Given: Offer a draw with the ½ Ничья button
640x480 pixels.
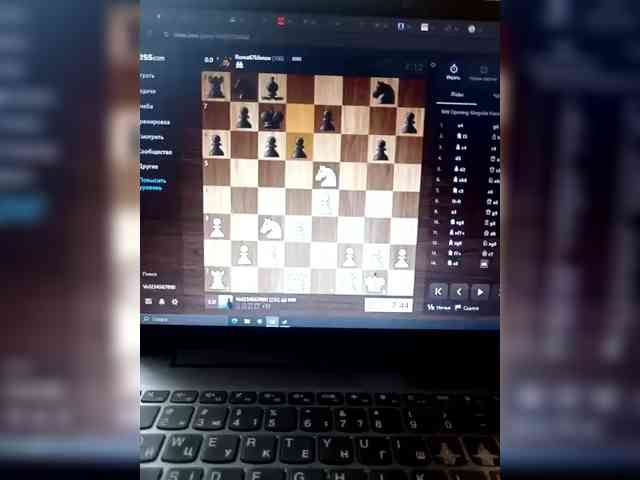Looking at the screenshot, I should (439, 308).
